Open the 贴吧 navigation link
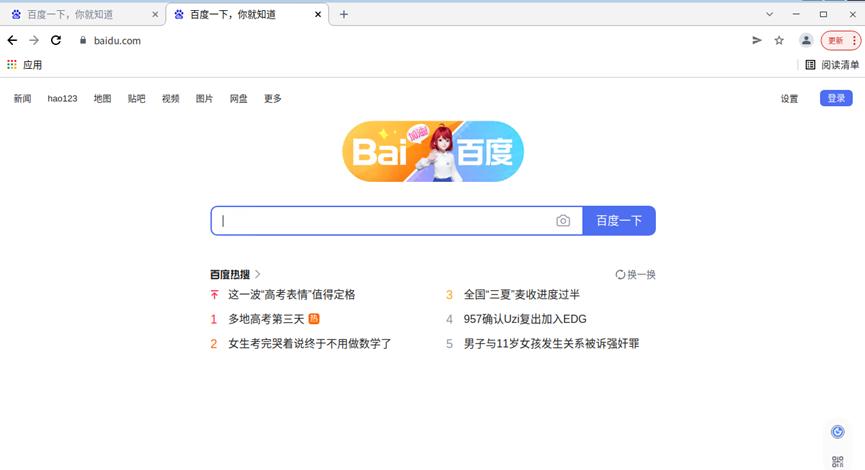This screenshot has width=865, height=470. coord(136,98)
